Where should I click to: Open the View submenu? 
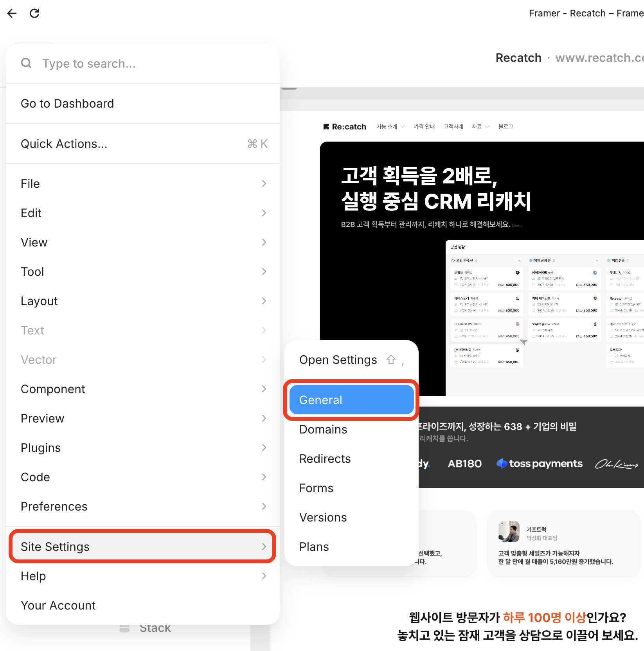[x=143, y=242]
